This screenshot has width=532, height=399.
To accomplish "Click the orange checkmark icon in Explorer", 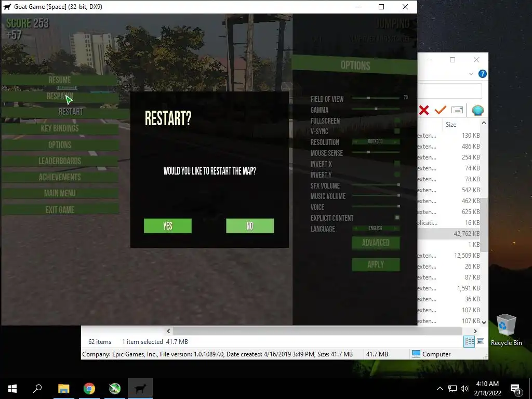I will click(441, 110).
